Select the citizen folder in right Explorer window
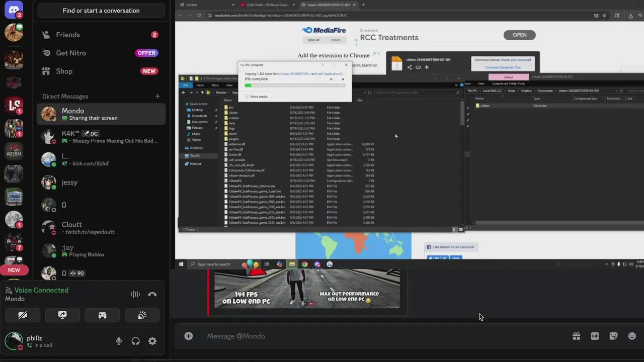This screenshot has height=362, width=644. click(485, 106)
